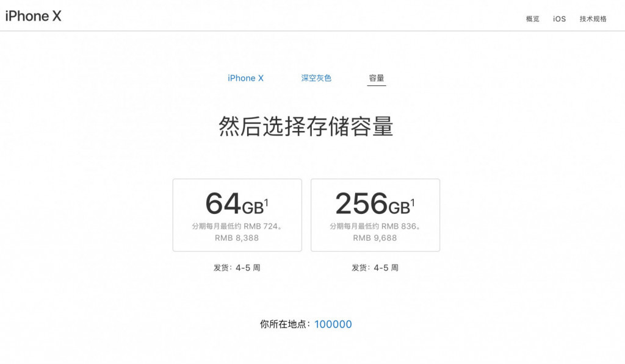The image size is (625, 364).
Task: Change location postal code 100000
Action: point(333,324)
